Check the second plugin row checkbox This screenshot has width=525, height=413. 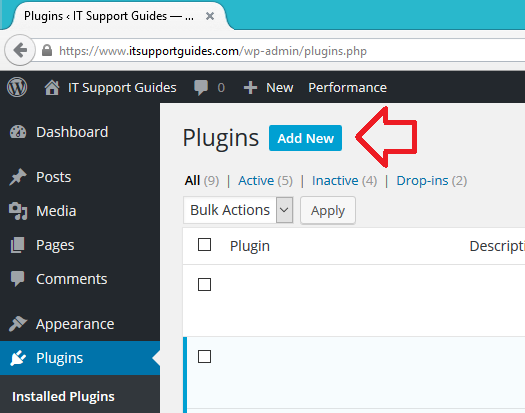(204, 357)
